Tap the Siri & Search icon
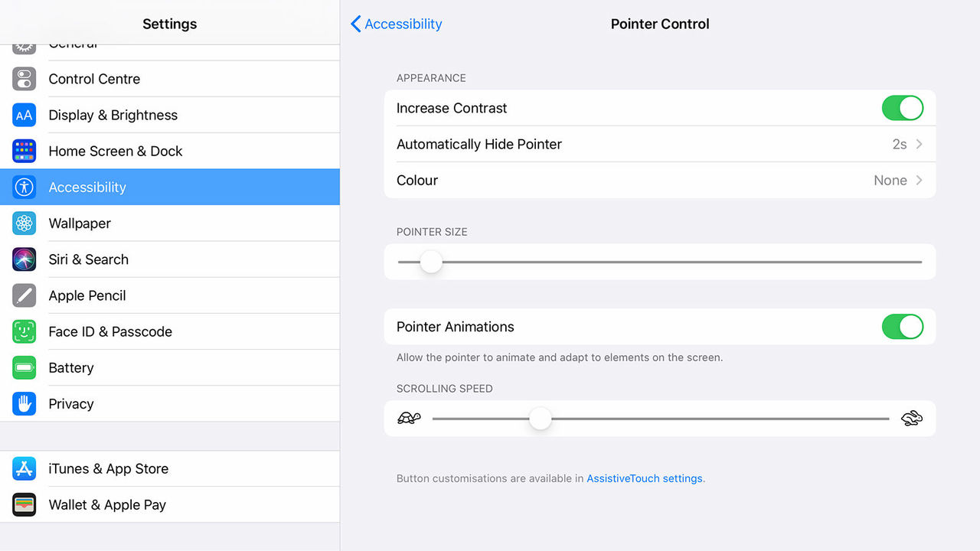Screen dimensions: 980x551 (x=24, y=259)
